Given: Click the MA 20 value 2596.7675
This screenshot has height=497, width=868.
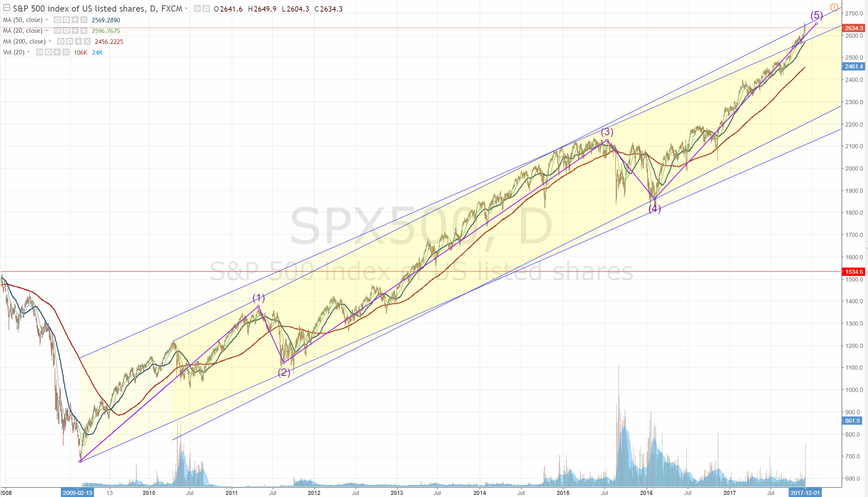Looking at the screenshot, I should coord(106,31).
